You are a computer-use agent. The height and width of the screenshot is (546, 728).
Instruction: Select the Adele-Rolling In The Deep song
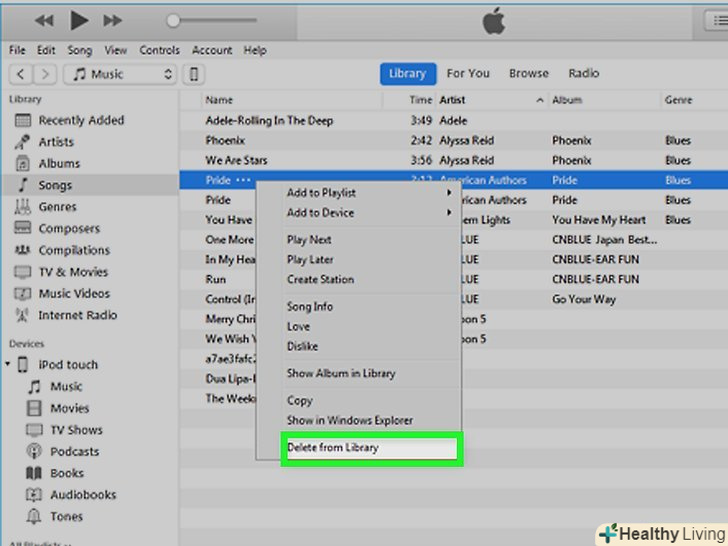[x=454, y=121]
